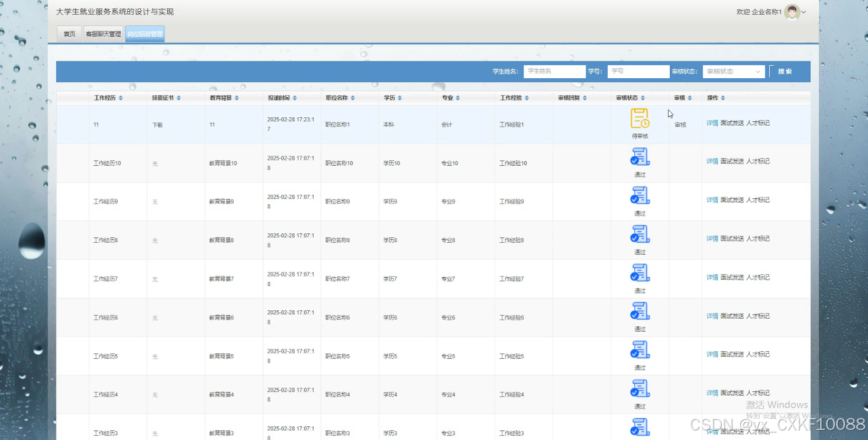Viewport: 868px width, 440px height.
Task: Open the 审核状态 filter dropdown
Action: [x=734, y=71]
